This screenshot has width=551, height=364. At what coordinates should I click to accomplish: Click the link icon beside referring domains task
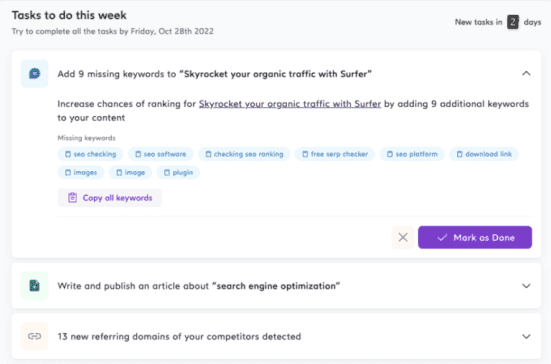coord(34,336)
